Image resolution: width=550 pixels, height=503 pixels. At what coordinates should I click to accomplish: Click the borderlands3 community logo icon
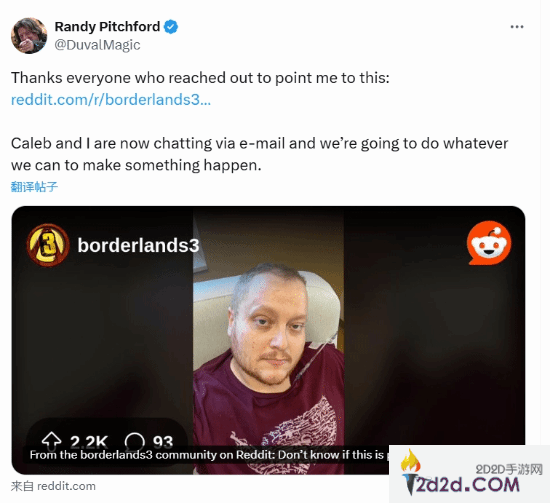click(48, 245)
